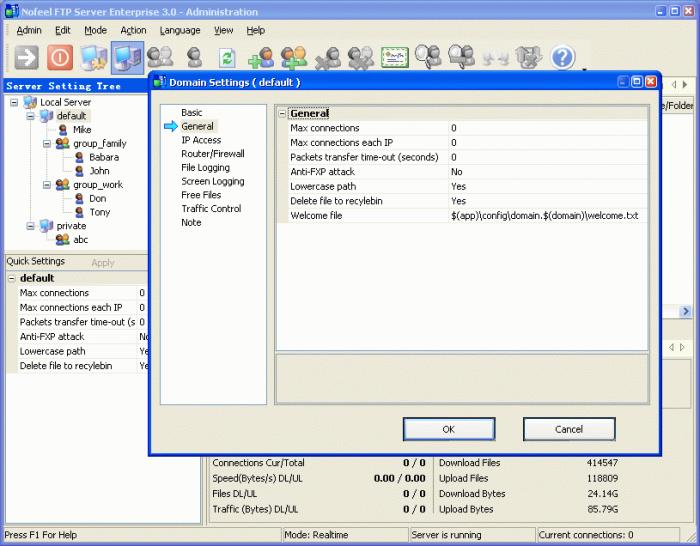Screen dimensions: 700x546
Task: Select the Traffic Control settings page
Action: [x=211, y=209]
